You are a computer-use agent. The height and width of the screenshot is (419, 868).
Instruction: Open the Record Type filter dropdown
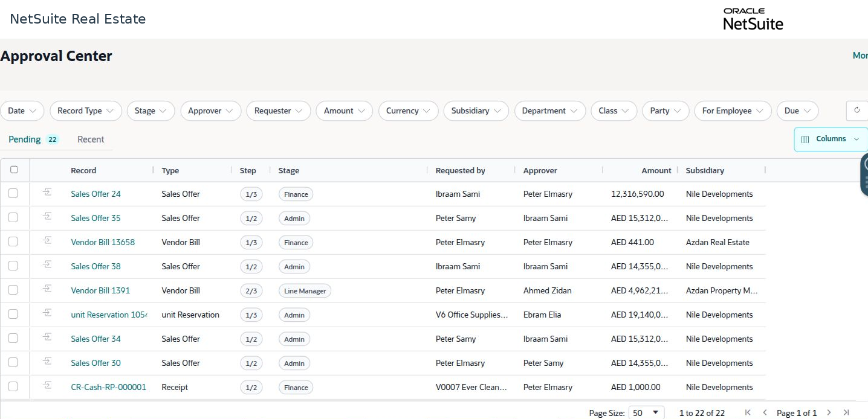[86, 111]
